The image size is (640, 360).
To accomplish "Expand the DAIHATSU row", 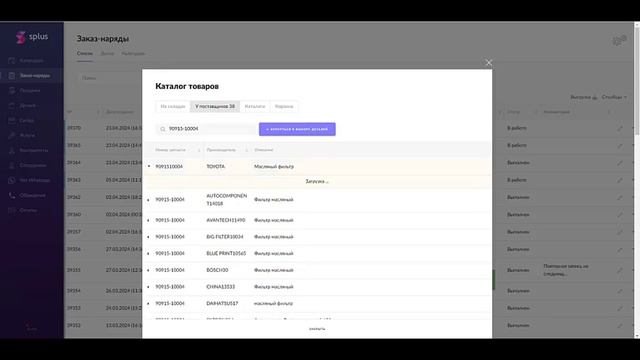I will tap(149, 304).
